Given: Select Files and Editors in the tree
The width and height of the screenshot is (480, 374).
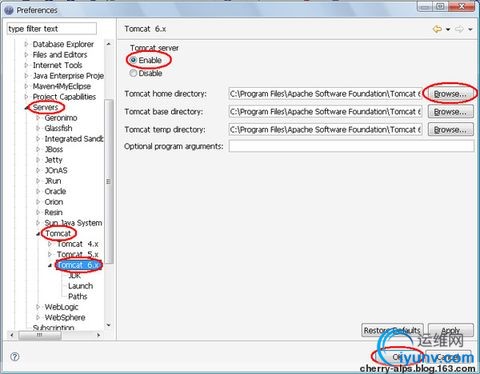Looking at the screenshot, I should pyautogui.click(x=60, y=55).
